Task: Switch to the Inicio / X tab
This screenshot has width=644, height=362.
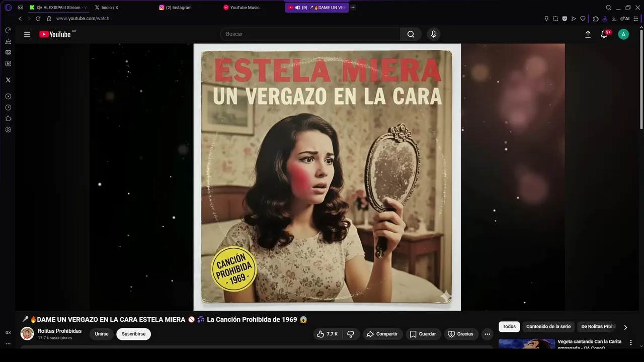Action: point(107,8)
